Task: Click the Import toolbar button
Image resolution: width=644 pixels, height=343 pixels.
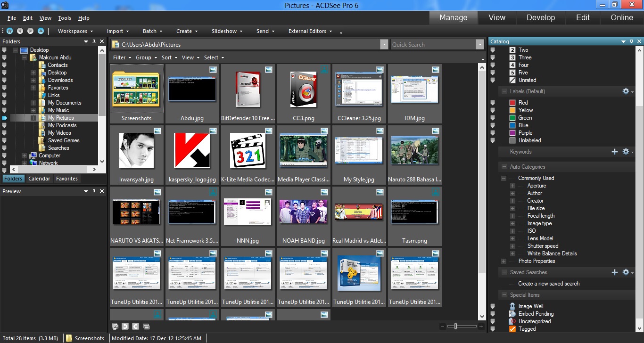Action: coord(118,31)
